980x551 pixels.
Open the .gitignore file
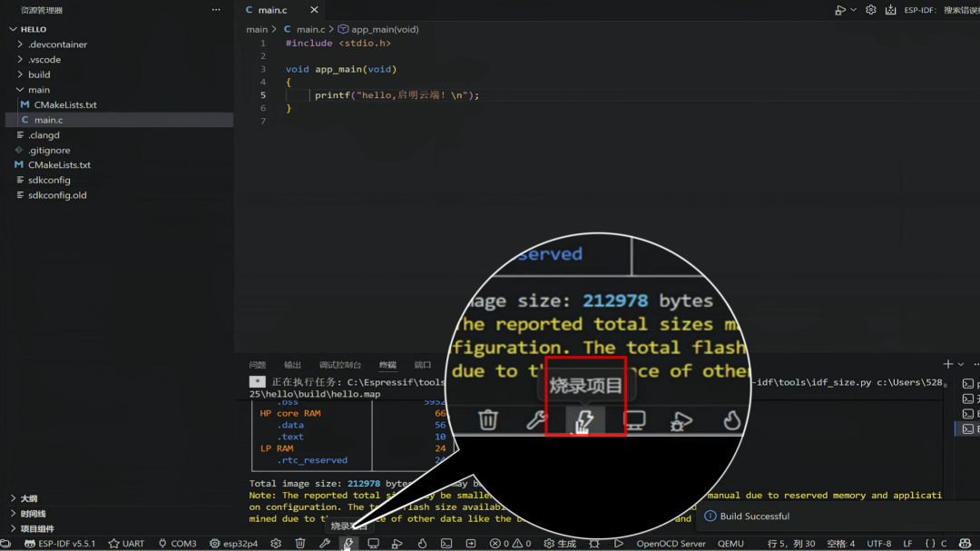coord(49,150)
